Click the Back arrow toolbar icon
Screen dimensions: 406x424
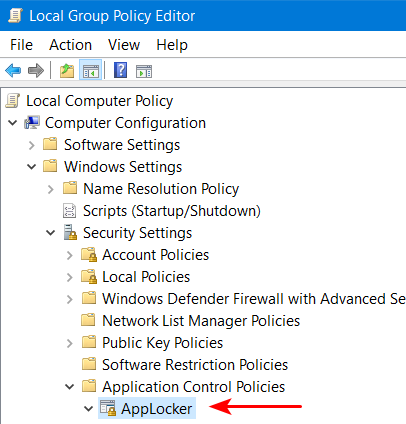point(13,71)
